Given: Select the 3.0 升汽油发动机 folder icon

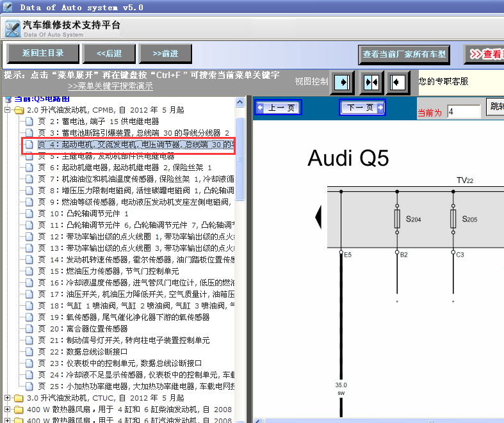Looking at the screenshot, I should point(19,398).
